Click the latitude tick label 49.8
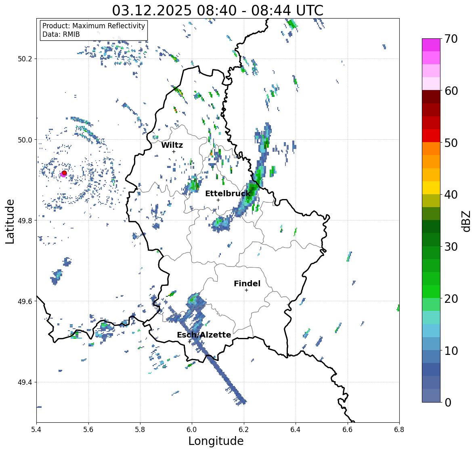The height and width of the screenshot is (451, 476). point(24,220)
